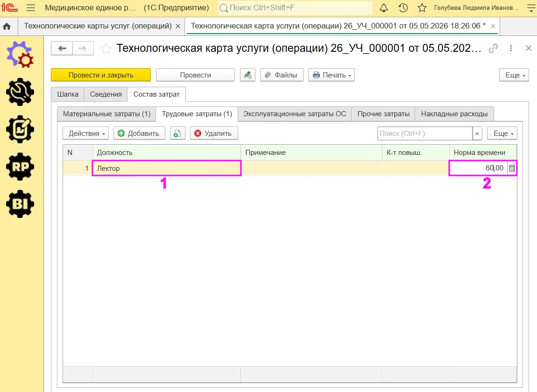Open the three-dot document menu

pyautogui.click(x=511, y=48)
